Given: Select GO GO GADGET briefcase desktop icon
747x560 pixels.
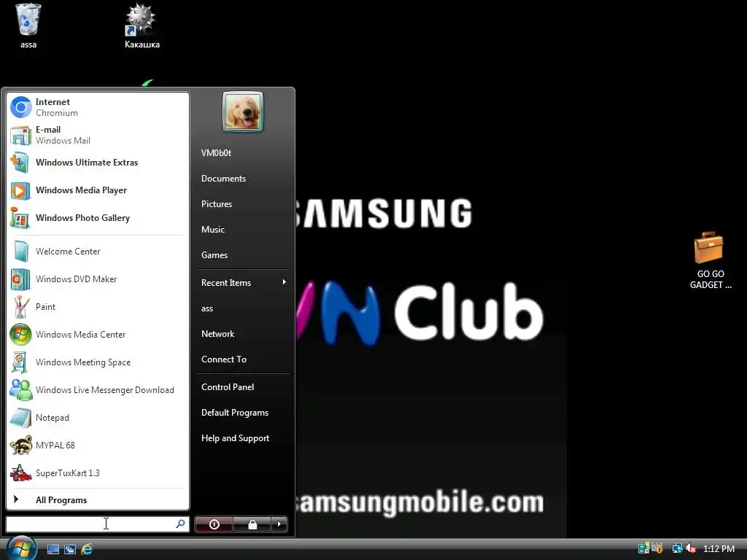Looking at the screenshot, I should pyautogui.click(x=711, y=260).
